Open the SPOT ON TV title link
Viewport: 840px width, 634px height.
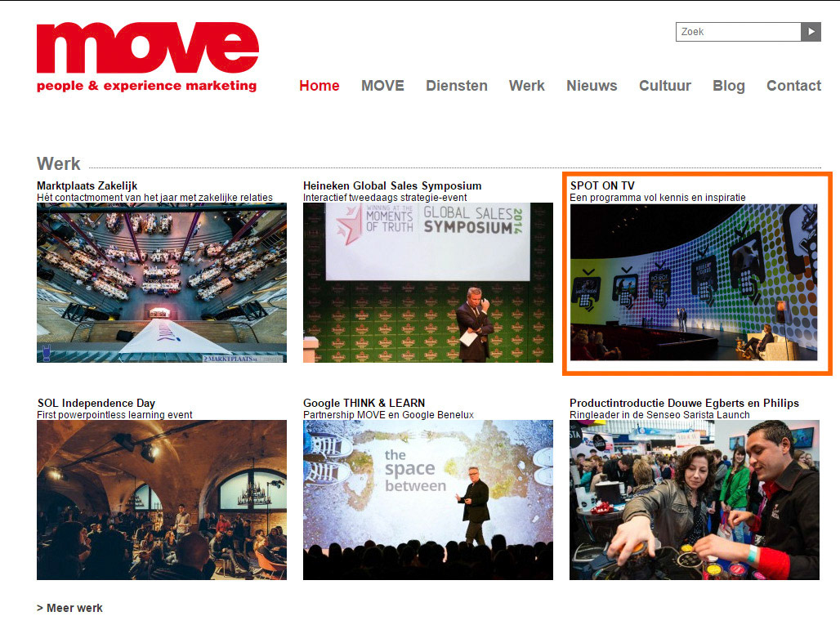[602, 185]
